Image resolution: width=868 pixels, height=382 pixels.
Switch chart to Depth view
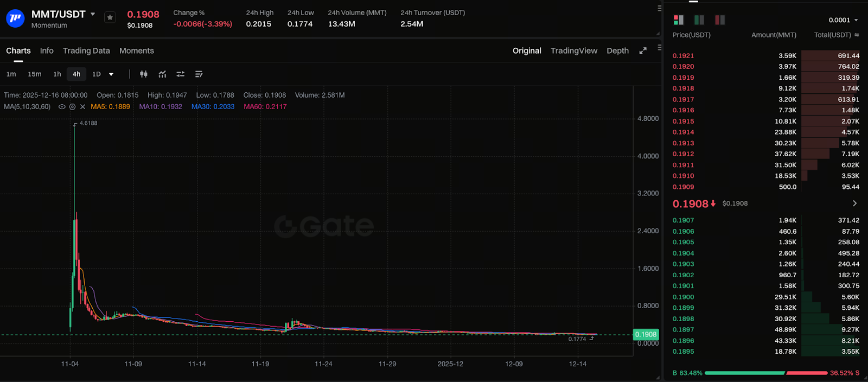(x=617, y=50)
